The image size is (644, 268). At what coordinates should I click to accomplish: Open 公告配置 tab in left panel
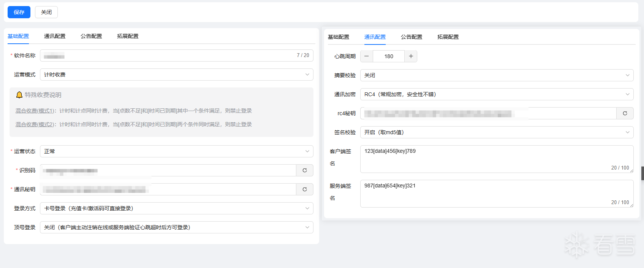pos(91,36)
